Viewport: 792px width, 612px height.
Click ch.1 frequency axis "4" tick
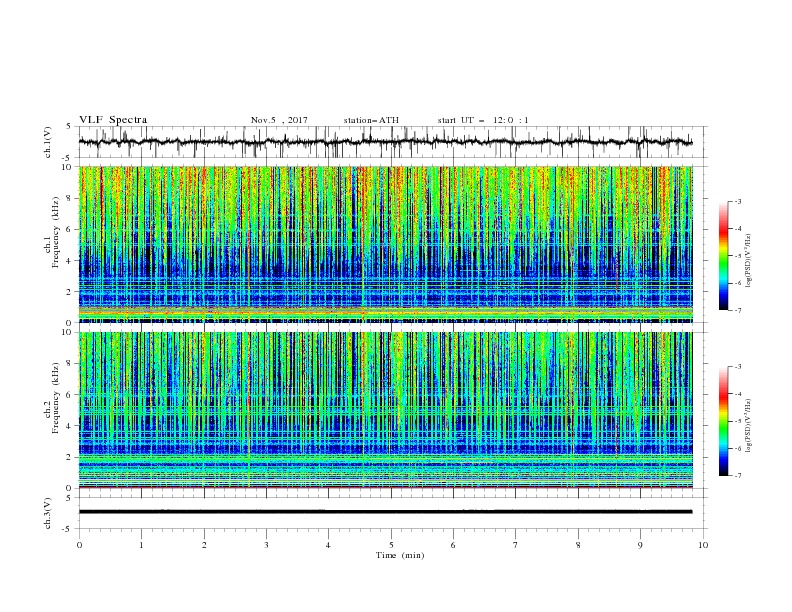tap(70, 261)
